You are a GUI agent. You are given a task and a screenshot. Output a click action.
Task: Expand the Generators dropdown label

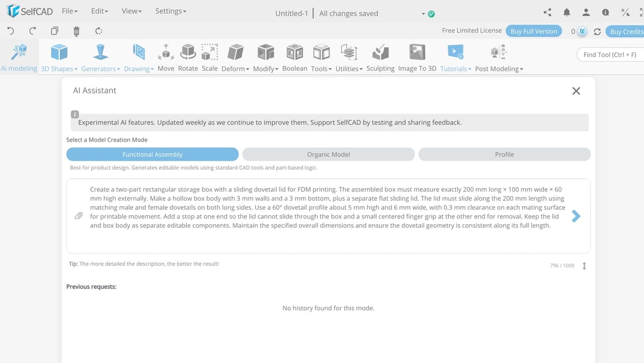click(x=100, y=69)
